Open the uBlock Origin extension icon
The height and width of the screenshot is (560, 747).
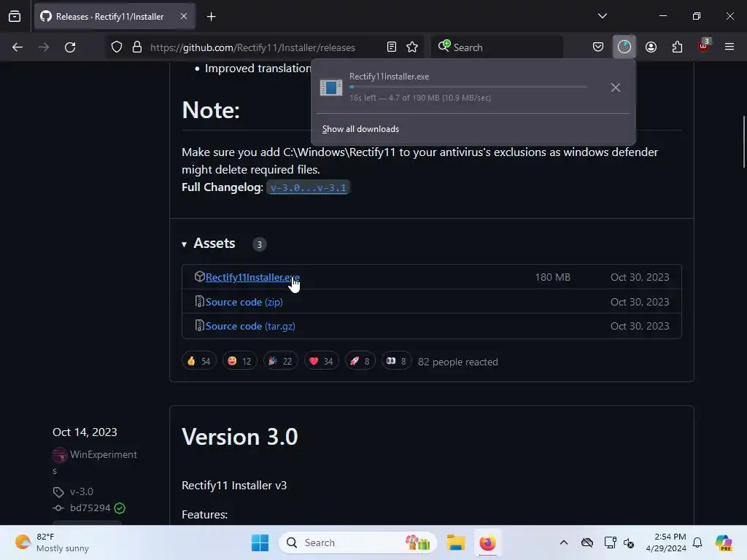click(703, 47)
